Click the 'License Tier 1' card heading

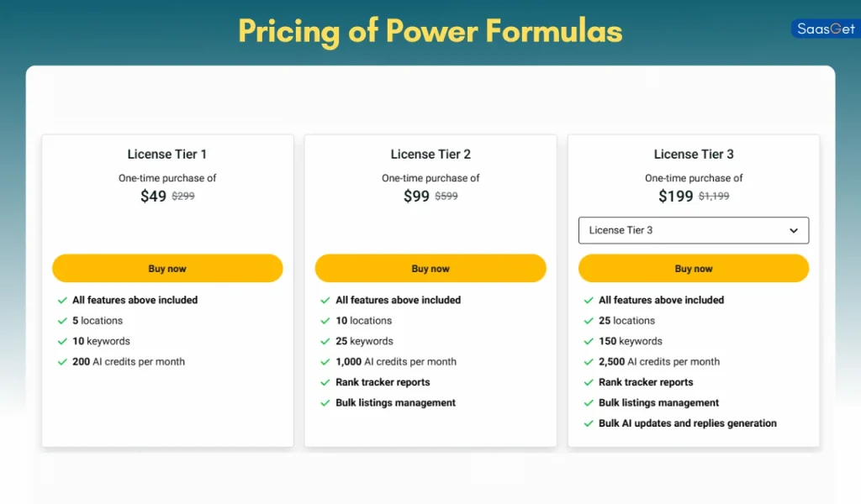[166, 154]
